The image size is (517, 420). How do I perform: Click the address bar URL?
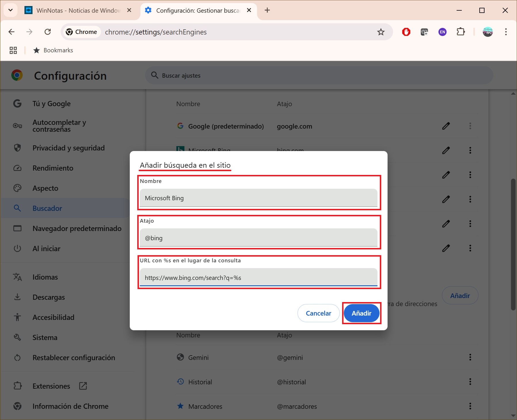coord(156,32)
